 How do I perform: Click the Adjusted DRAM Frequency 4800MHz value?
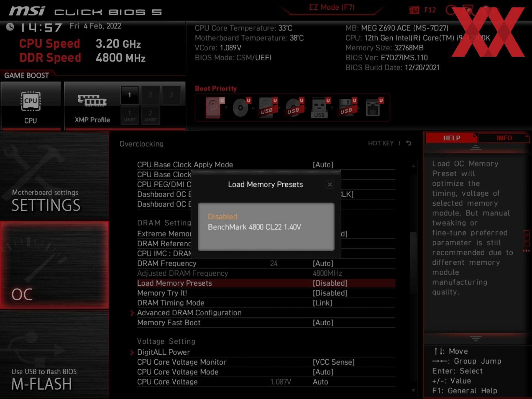(328, 273)
